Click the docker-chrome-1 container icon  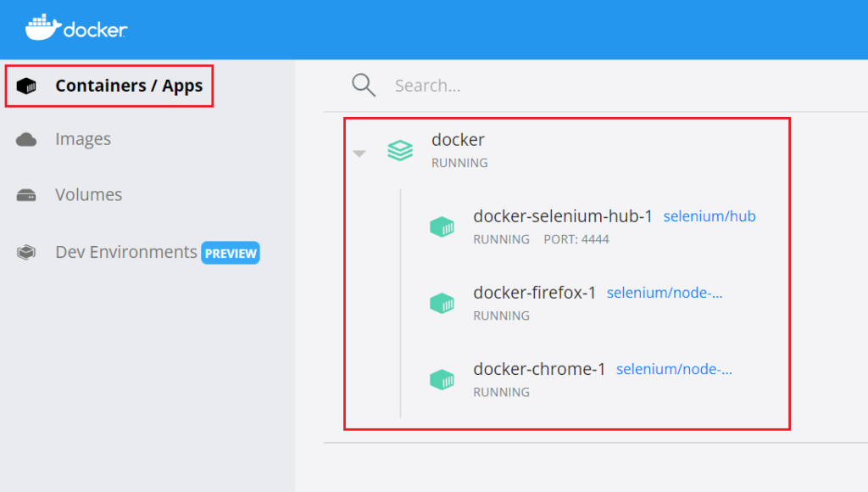coord(442,379)
